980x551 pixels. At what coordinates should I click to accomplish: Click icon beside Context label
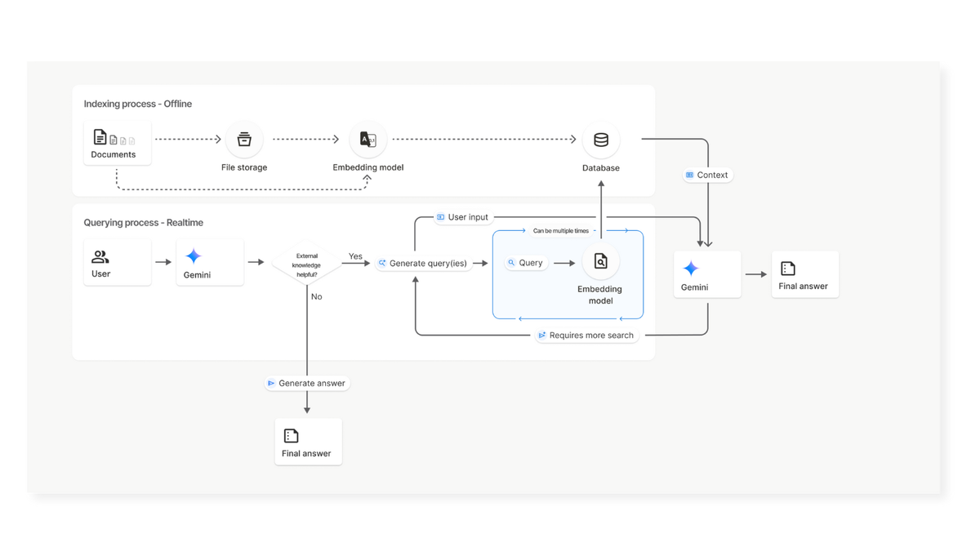(x=690, y=175)
